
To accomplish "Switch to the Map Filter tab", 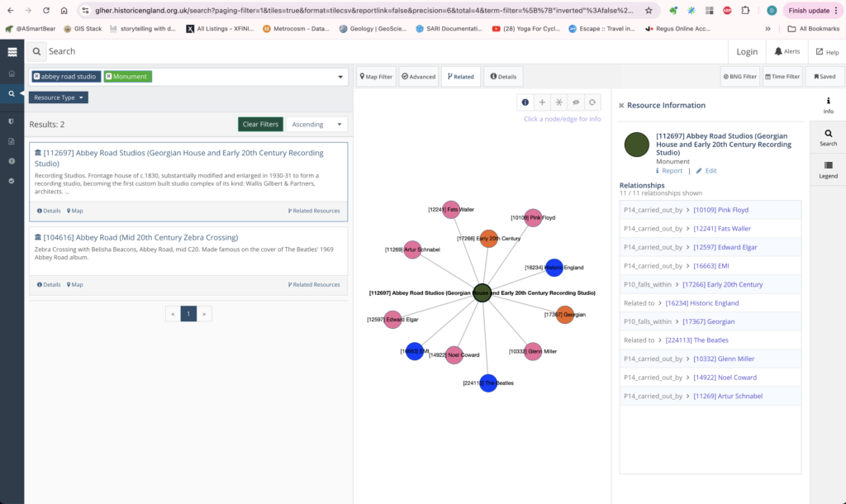I will click(x=376, y=77).
